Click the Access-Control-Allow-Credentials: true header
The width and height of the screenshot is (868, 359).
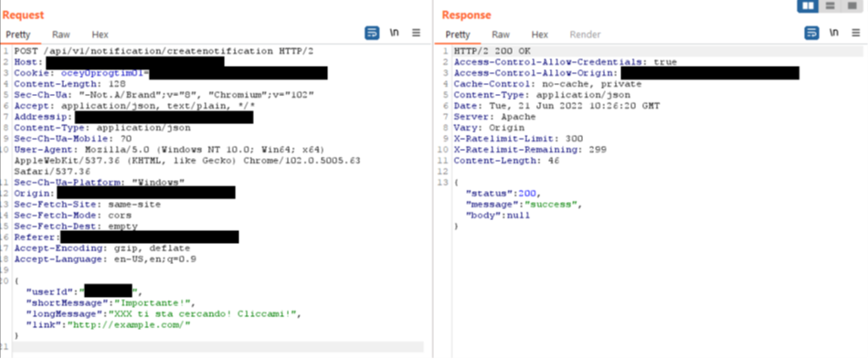(566, 62)
